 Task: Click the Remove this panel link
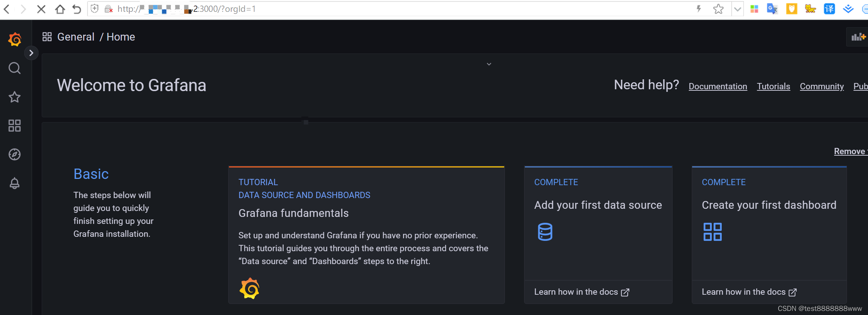(x=851, y=151)
